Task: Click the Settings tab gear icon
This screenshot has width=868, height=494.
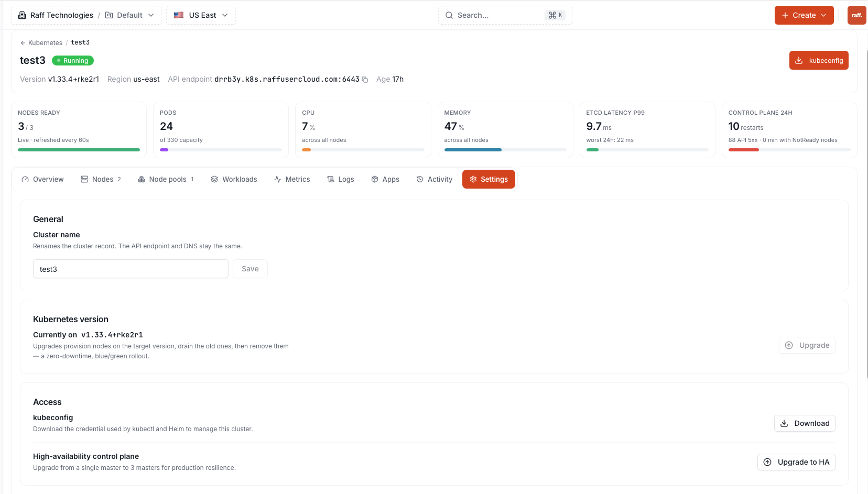Action: click(473, 179)
